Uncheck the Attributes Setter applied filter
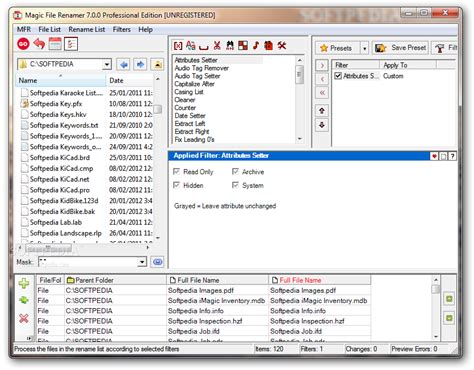The height and width of the screenshot is (370, 474). pos(338,76)
